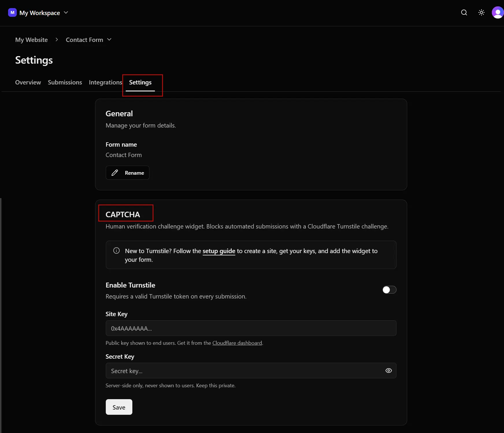Open the setup guide link
This screenshot has width=504, height=433.
click(x=218, y=251)
